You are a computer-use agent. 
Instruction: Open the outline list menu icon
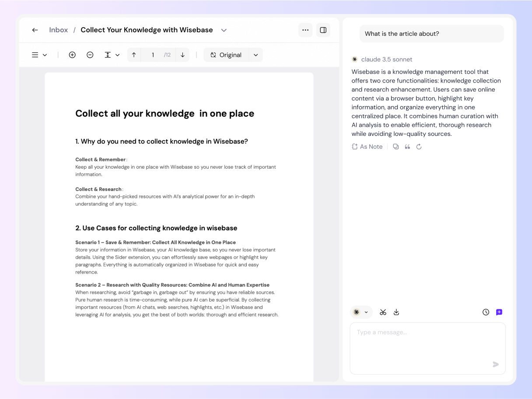point(35,55)
